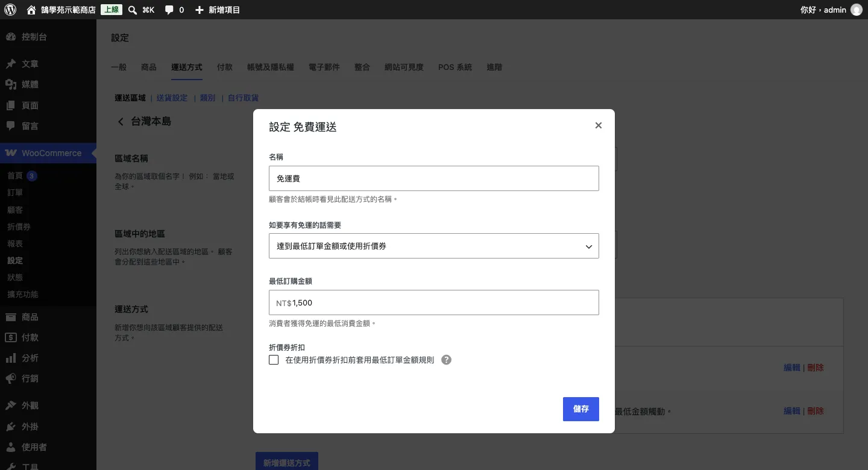Switch to the 商品 settings tab

149,67
